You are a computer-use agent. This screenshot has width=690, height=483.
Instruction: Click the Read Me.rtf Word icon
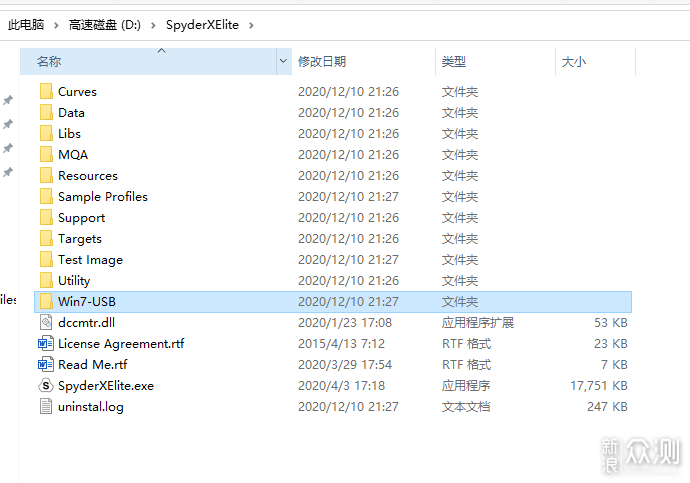pos(46,365)
